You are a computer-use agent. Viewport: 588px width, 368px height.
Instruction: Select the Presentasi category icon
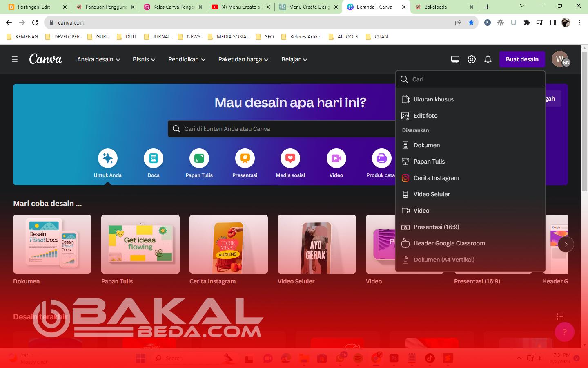click(x=245, y=158)
